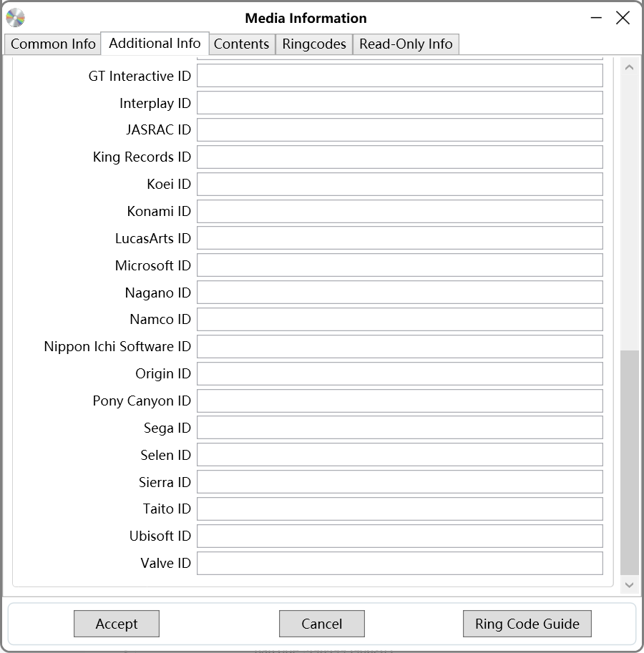Open the Ring Code Guide
Screen dimensions: 644x653
[527, 624]
